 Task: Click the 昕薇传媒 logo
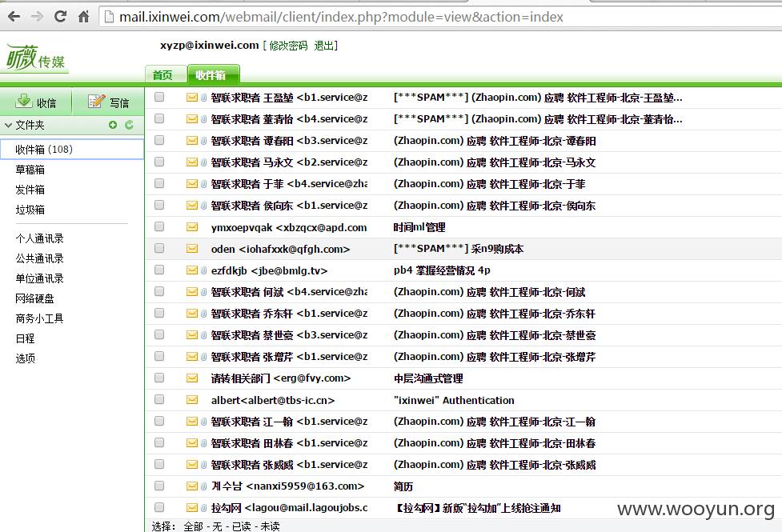click(x=35, y=58)
